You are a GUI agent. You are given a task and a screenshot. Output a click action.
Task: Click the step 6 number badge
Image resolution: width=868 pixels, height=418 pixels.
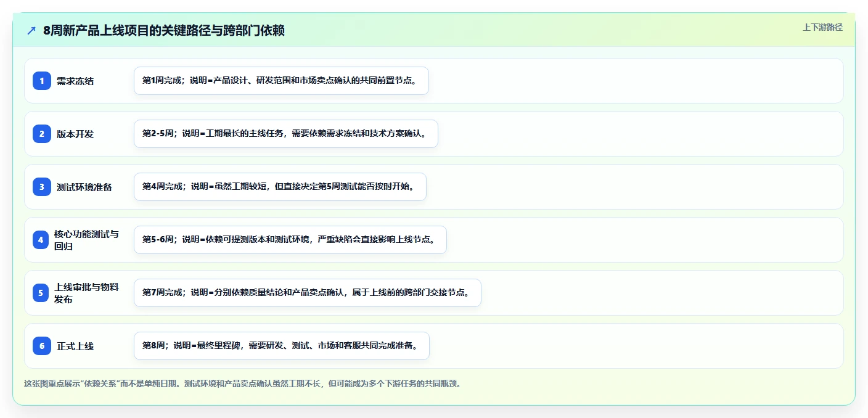(x=42, y=346)
